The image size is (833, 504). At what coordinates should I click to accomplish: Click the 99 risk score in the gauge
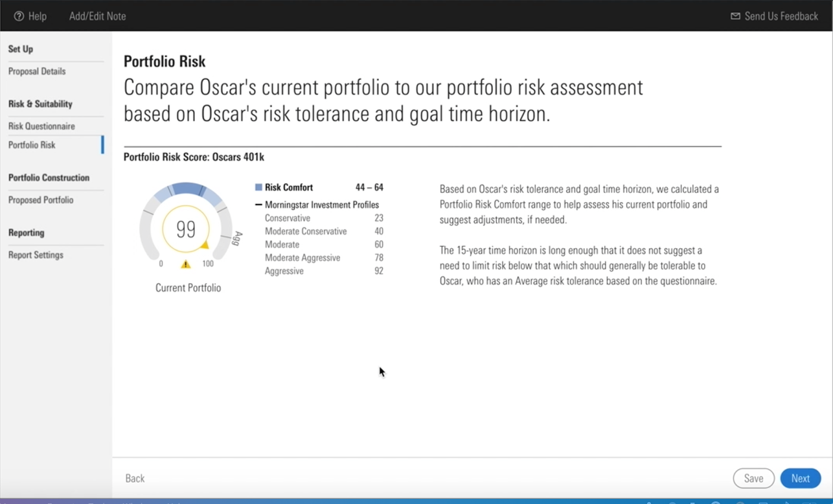point(186,229)
